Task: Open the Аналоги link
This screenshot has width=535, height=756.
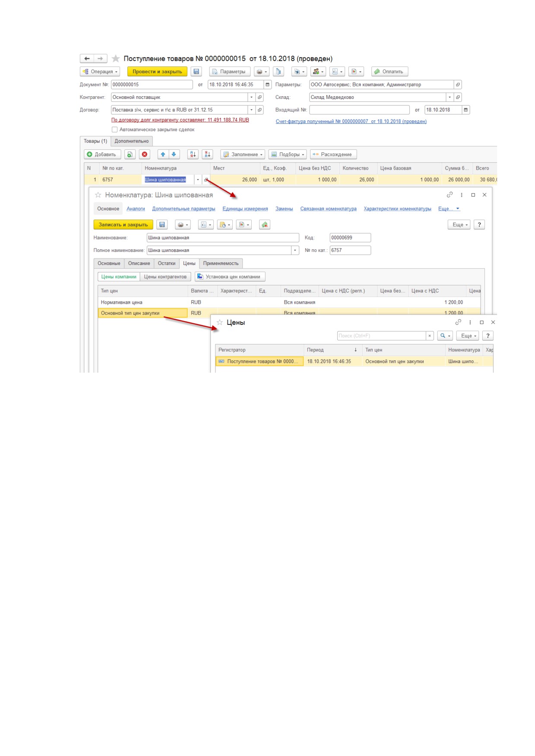Action: [x=136, y=209]
